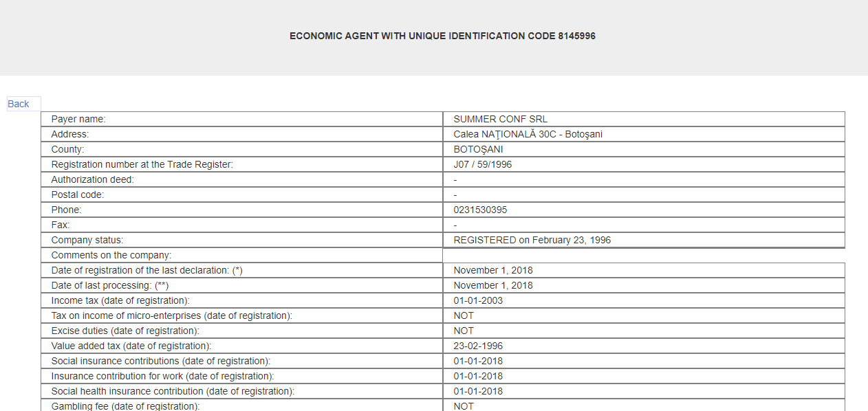Screen dimensions: 868x411
Task: Click the Authorization deed label
Action: pyautogui.click(x=92, y=179)
